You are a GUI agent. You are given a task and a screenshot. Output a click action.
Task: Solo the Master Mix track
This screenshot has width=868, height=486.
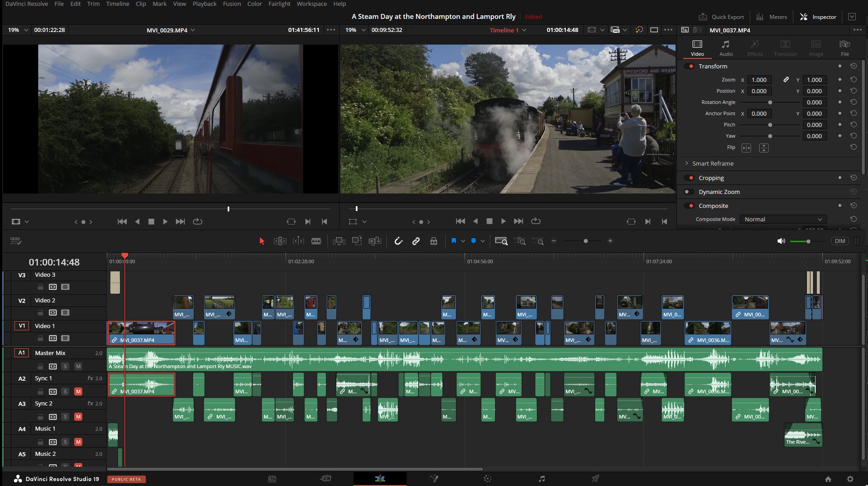point(65,366)
